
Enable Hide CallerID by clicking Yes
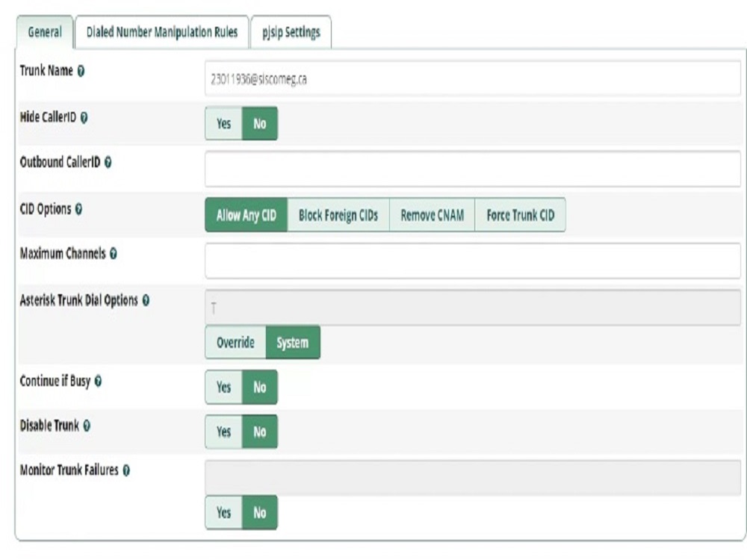coord(223,123)
